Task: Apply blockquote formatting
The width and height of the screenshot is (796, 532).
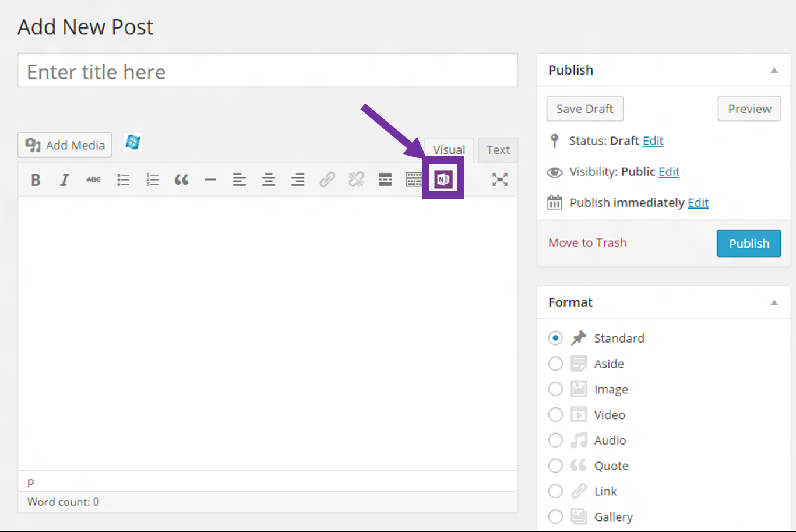Action: click(x=181, y=180)
